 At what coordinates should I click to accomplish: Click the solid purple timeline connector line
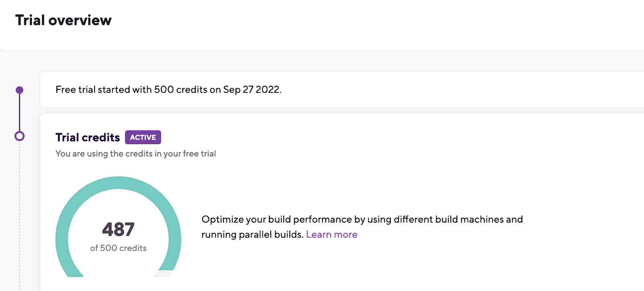click(19, 113)
